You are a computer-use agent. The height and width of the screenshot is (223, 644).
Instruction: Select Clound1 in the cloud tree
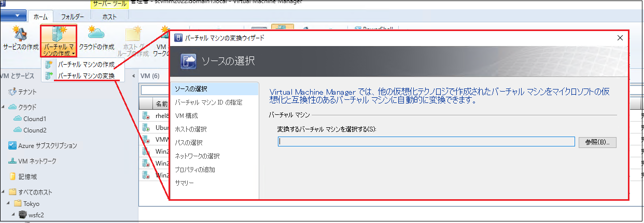(x=35, y=118)
